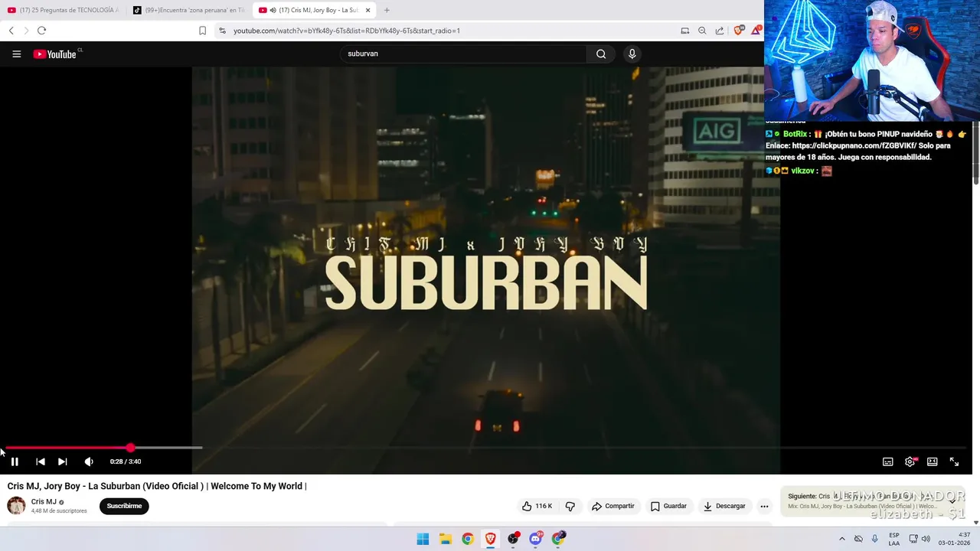The width and height of the screenshot is (980, 551).
Task: Start voice search with microphone icon
Action: (632, 54)
